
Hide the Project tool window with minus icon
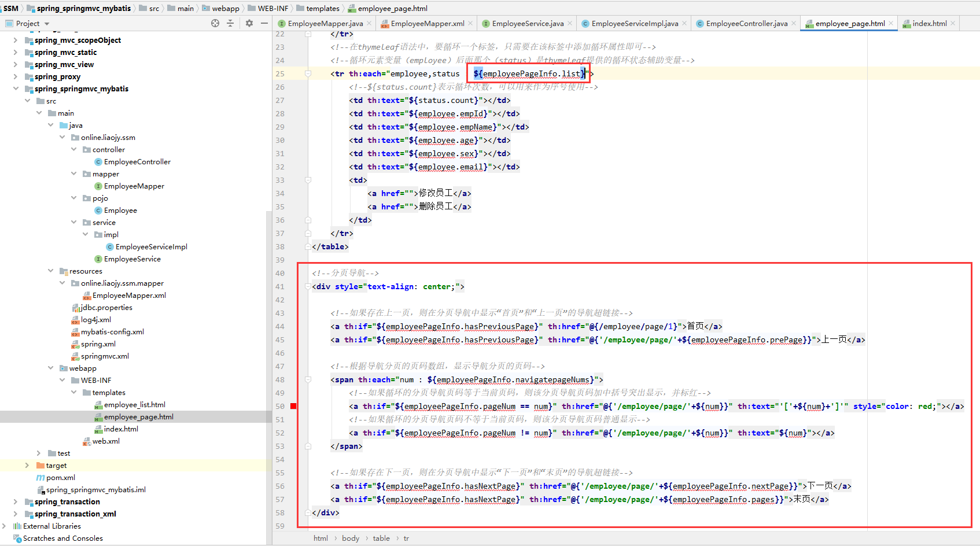[x=264, y=23]
